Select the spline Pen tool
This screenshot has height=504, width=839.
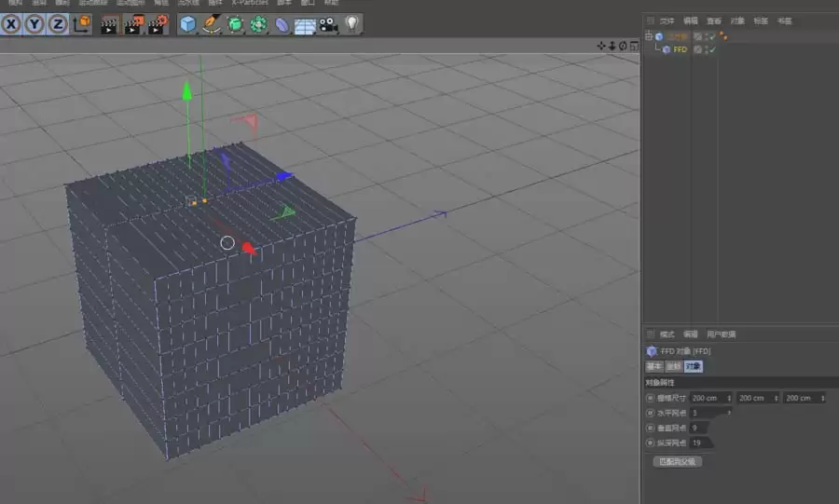point(212,24)
